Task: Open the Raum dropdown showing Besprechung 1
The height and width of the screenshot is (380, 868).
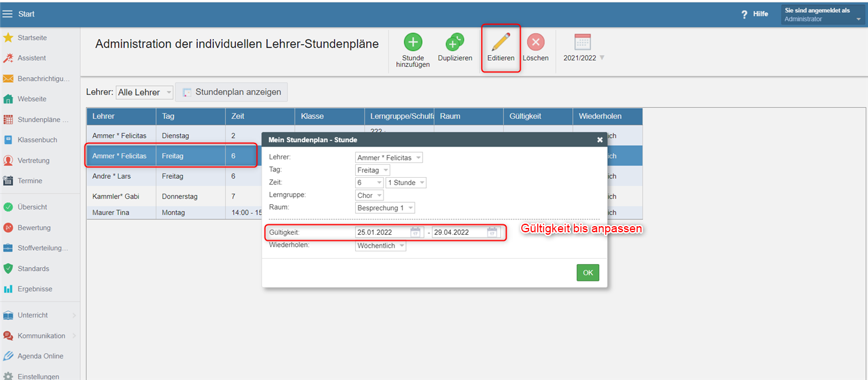Action: coord(385,208)
